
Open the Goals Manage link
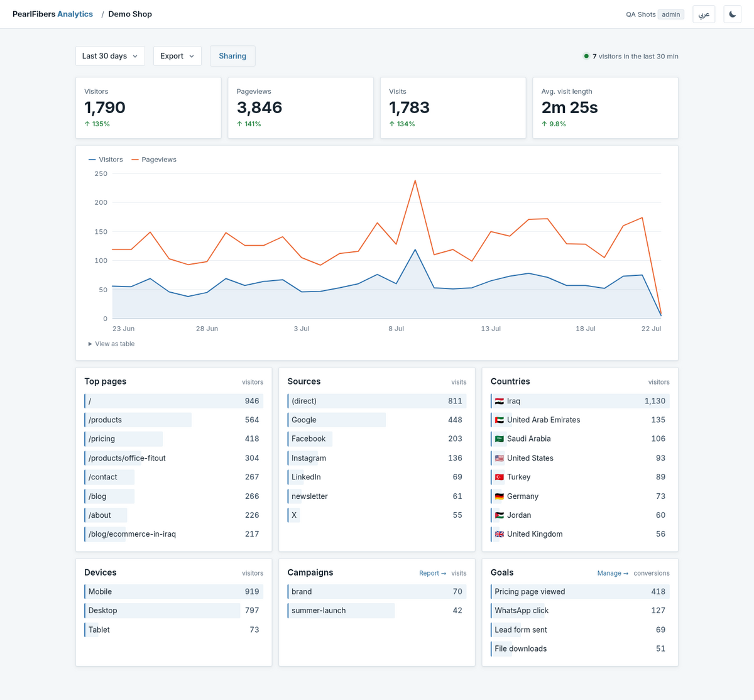click(x=613, y=573)
